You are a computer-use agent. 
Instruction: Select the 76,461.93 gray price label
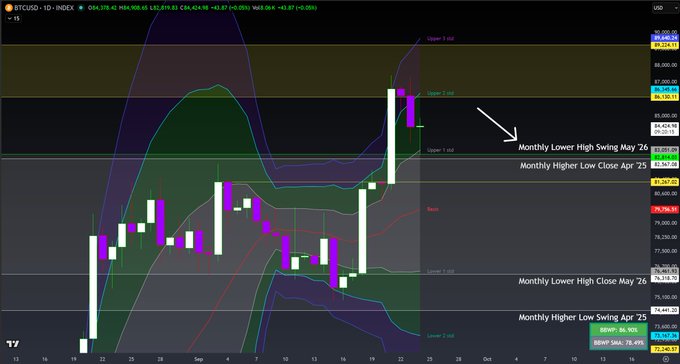(665, 271)
